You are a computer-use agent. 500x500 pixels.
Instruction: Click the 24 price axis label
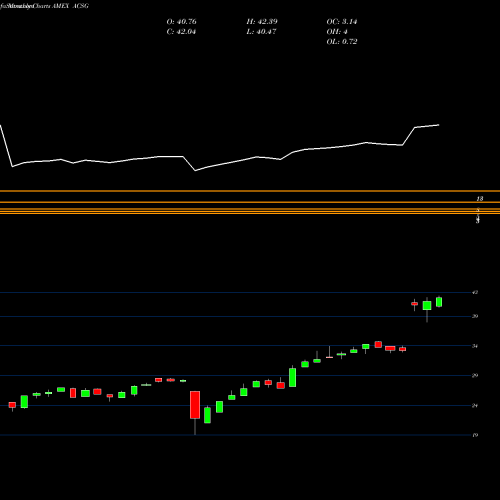(475, 406)
